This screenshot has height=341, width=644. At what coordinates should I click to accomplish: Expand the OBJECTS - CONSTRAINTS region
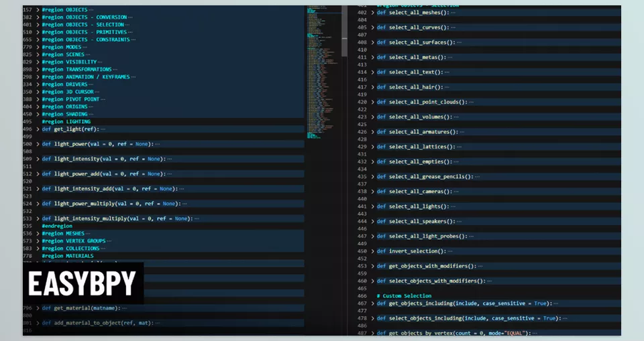38,40
